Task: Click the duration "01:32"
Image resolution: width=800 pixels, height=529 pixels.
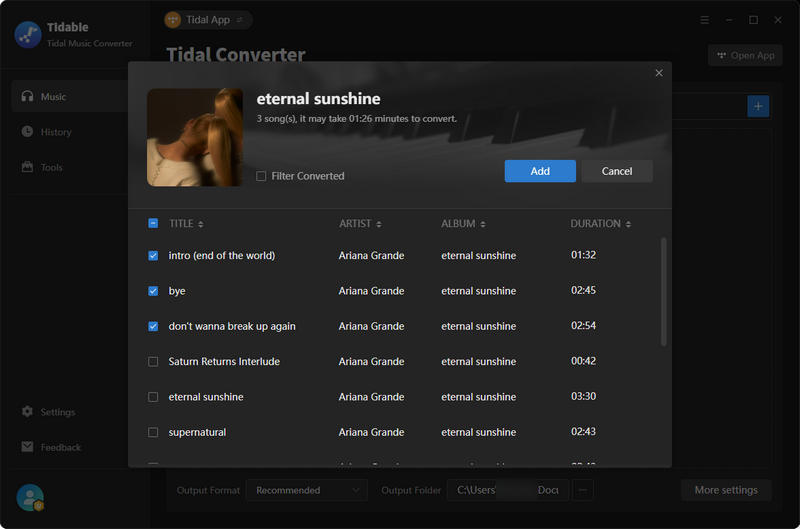Action: (x=583, y=255)
